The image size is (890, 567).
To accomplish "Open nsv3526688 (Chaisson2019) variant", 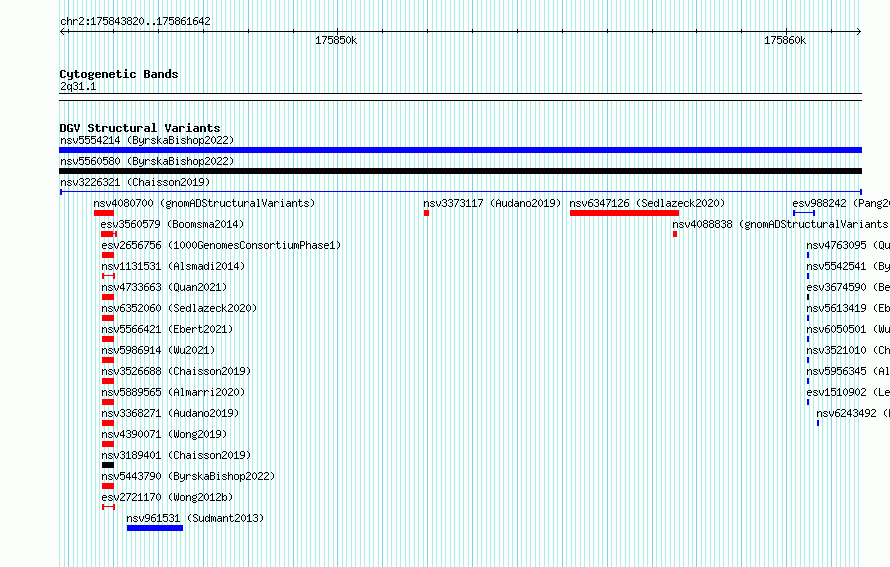I will point(177,371).
